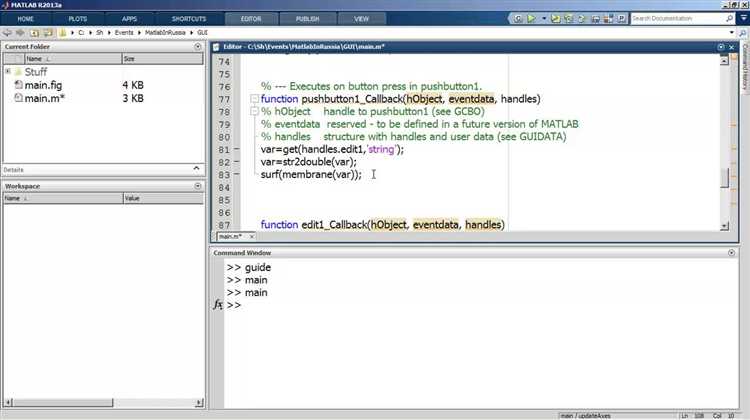
Task: Click 'C:' in the folder path
Action: pyautogui.click(x=81, y=33)
